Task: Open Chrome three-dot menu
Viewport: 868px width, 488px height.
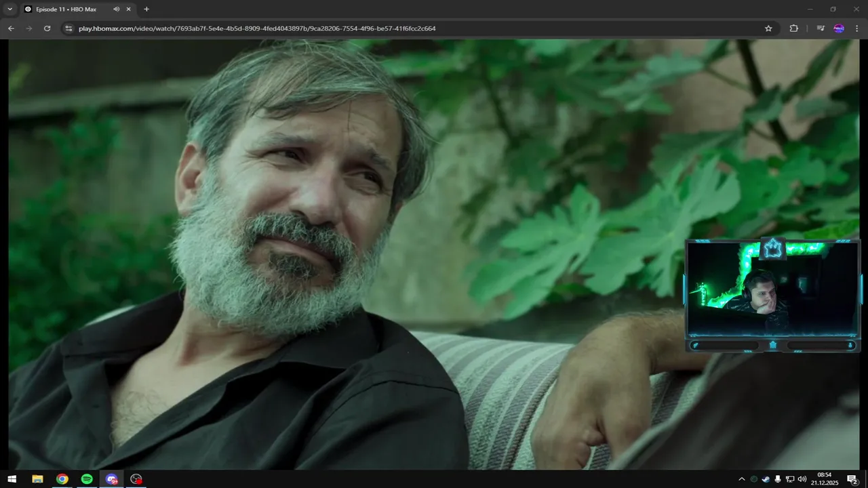Action: tap(857, 28)
